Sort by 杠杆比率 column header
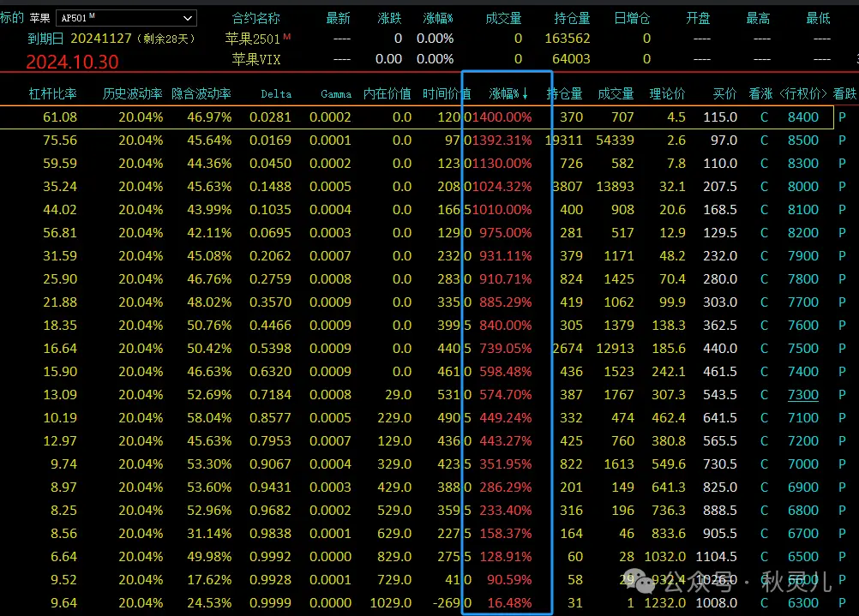 (x=53, y=94)
